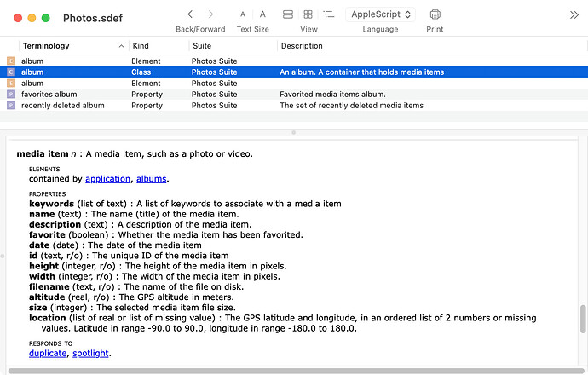Image resolution: width=588 pixels, height=375 pixels.
Task: Show more toolbar items via double chevron
Action: [x=574, y=14]
